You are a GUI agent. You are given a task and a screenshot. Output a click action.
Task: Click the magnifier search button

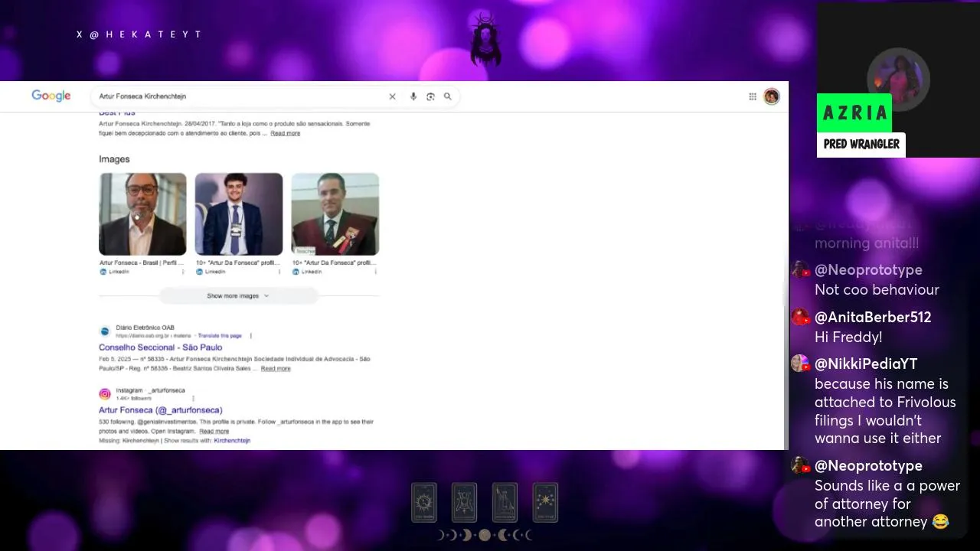click(448, 96)
